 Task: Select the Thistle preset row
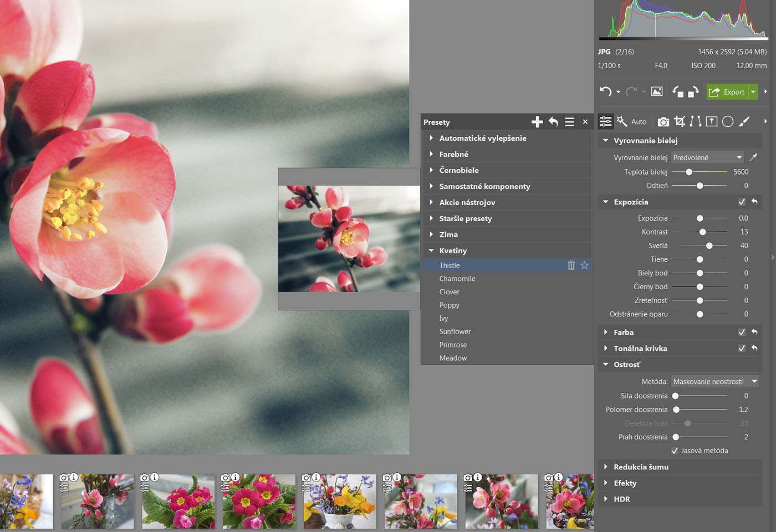point(507,265)
